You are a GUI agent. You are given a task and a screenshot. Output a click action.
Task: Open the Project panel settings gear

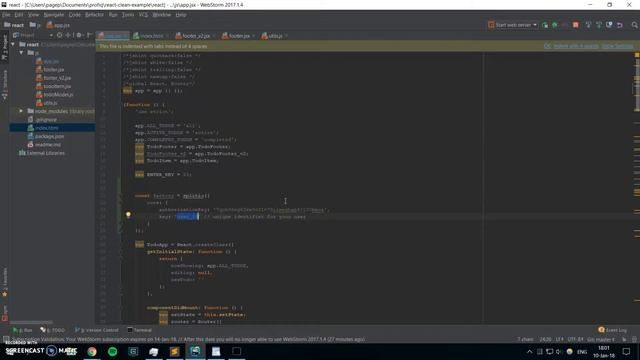[79, 36]
